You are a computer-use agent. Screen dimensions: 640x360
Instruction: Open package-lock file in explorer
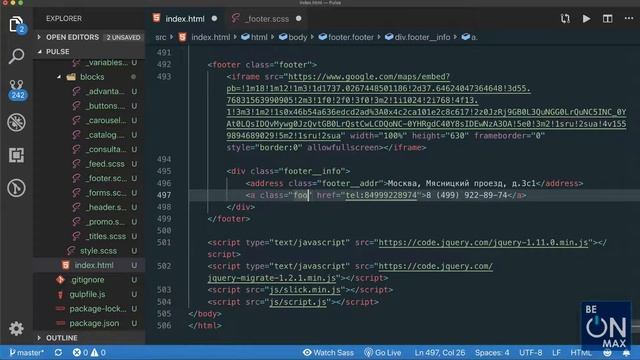coord(98,309)
